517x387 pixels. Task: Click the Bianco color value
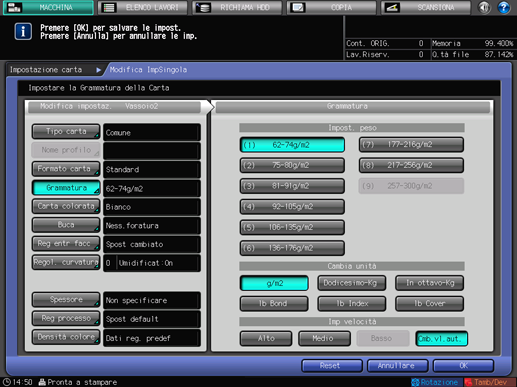[x=152, y=207]
